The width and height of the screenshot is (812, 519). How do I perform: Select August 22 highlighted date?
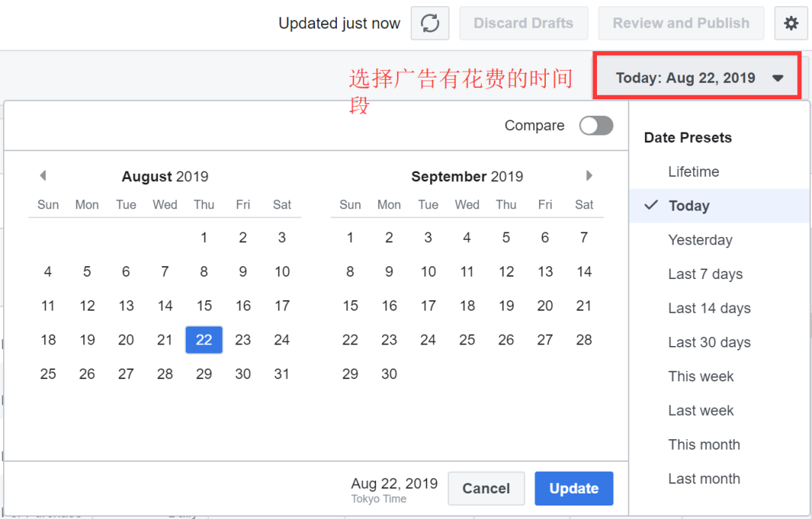point(204,340)
